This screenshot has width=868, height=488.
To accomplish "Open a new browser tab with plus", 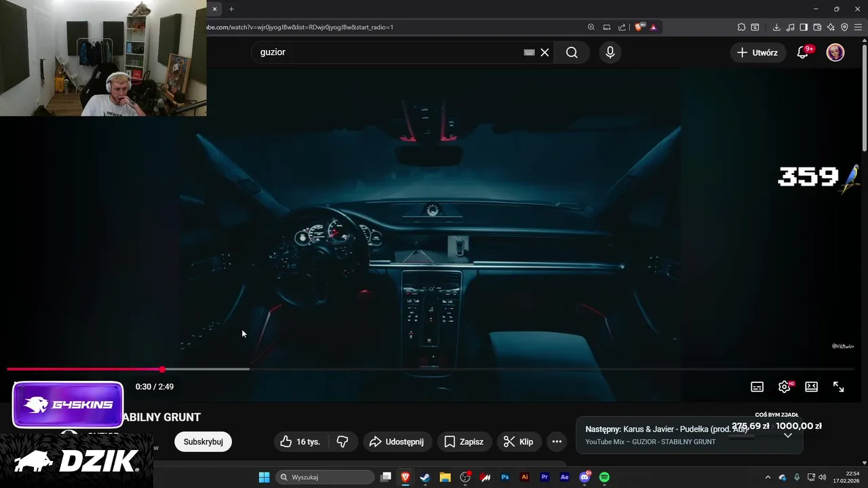I will (231, 9).
